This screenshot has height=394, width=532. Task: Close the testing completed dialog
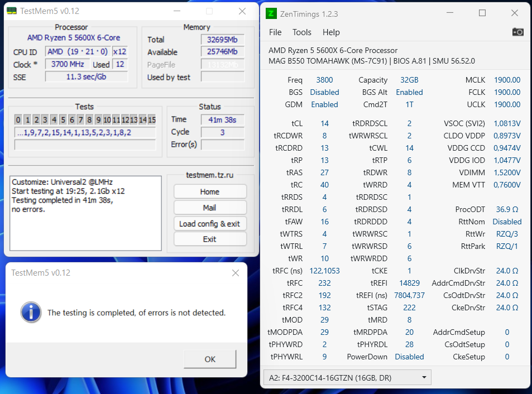pyautogui.click(x=236, y=273)
